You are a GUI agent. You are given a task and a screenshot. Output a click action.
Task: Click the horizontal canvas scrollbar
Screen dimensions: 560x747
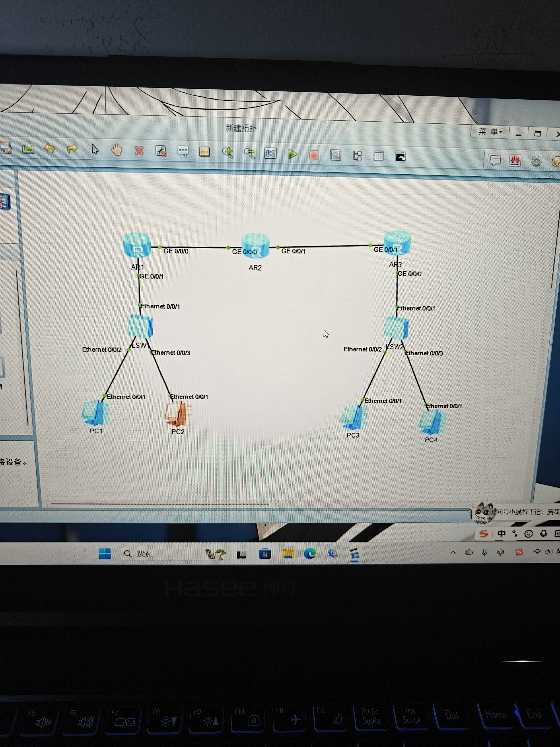point(159,504)
